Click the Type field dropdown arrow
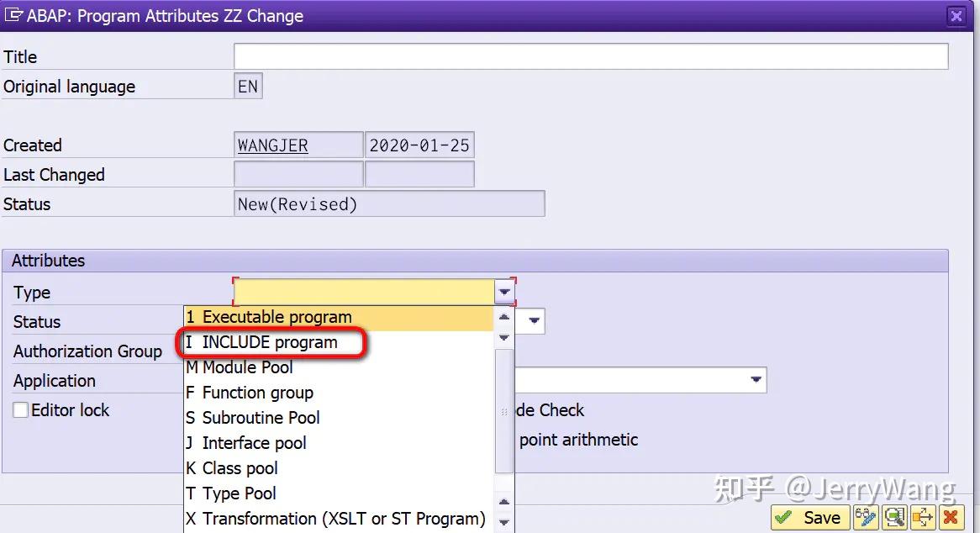Viewport: 980px width, 533px height. [503, 292]
